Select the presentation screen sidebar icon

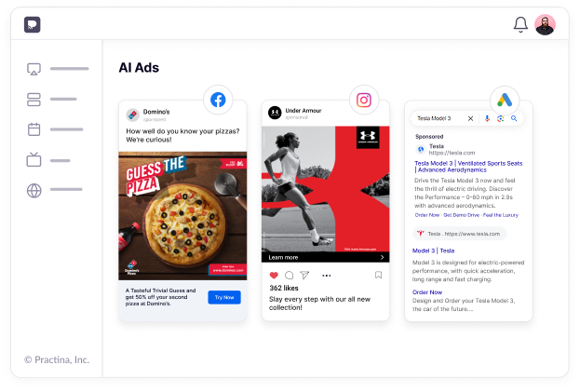(34, 69)
